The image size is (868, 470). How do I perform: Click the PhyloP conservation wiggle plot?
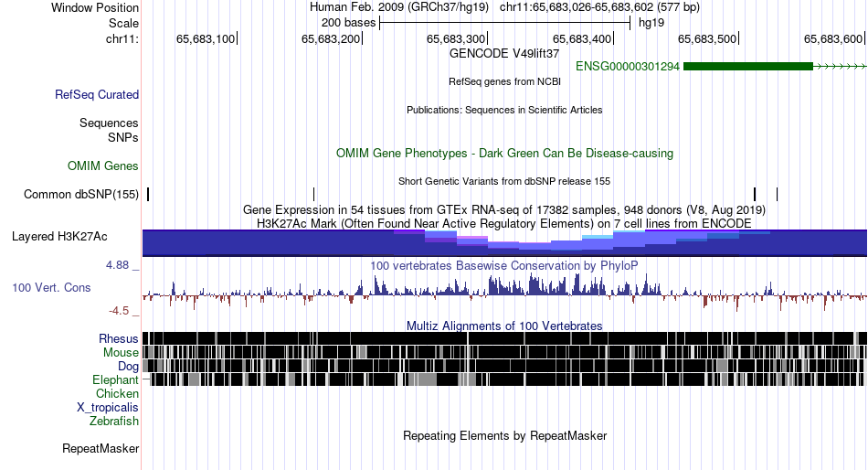504,291
